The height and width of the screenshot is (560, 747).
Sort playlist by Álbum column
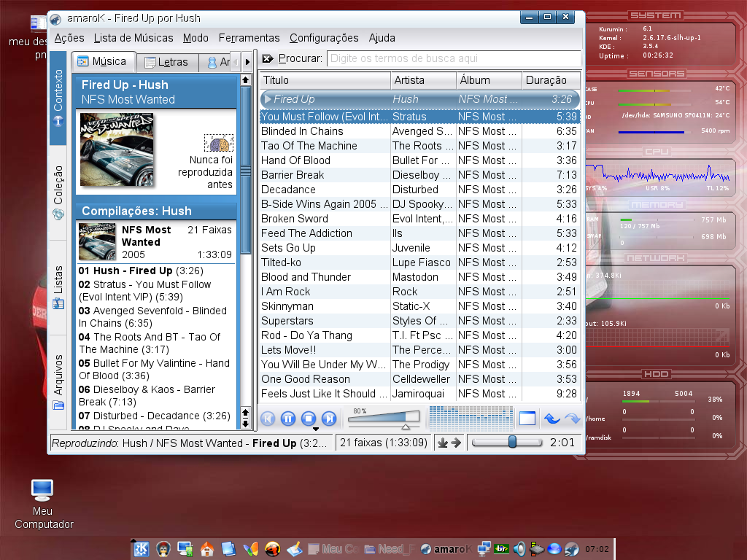489,80
